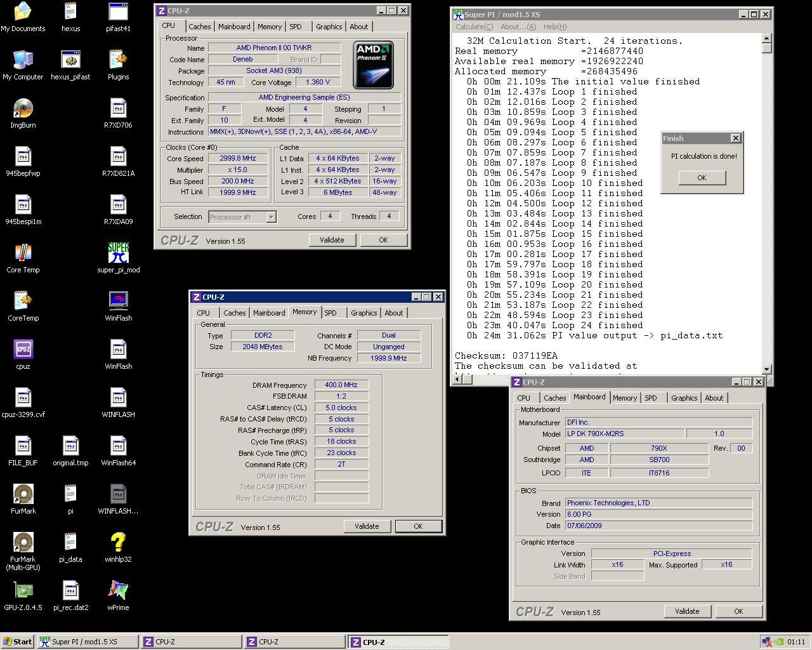Open the winhlp32 help icon
This screenshot has width=812, height=650.
point(118,547)
